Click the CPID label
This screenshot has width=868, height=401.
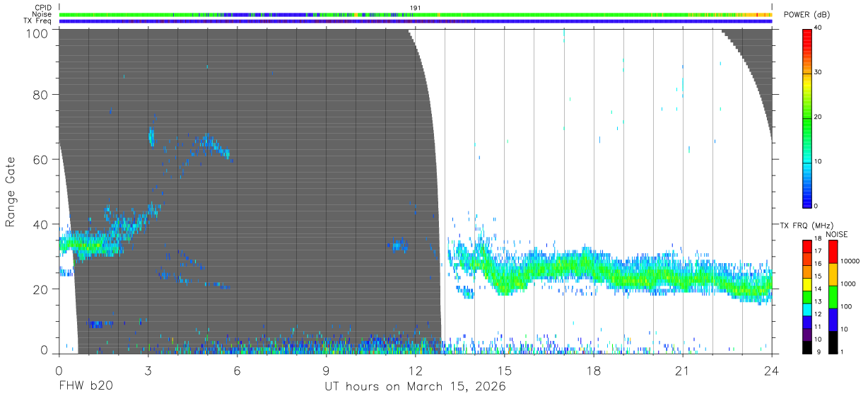[x=44, y=8]
